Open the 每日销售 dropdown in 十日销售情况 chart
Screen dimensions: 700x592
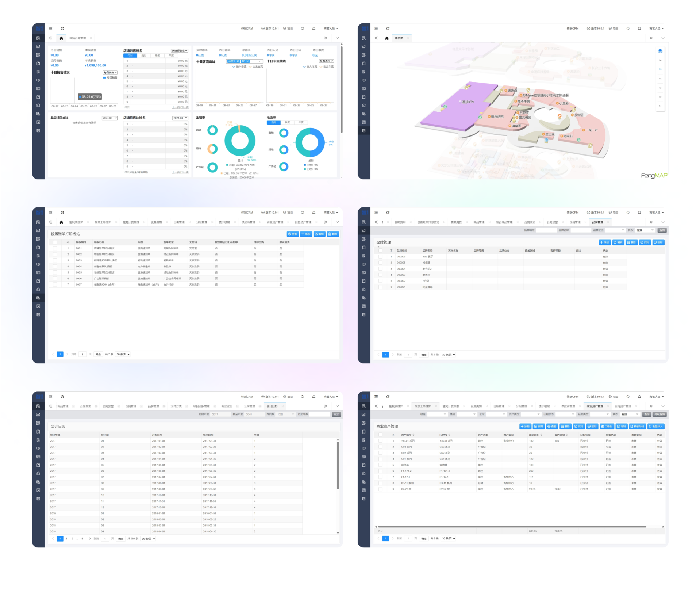click(110, 73)
